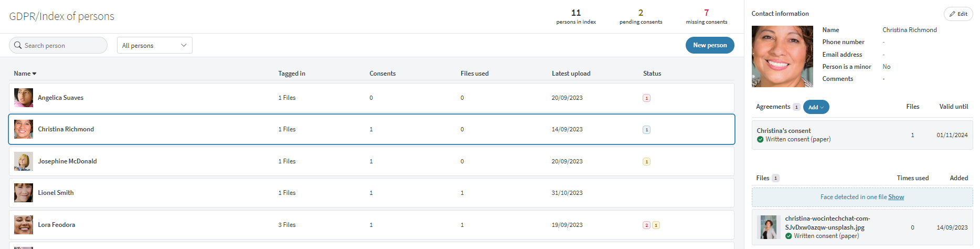The width and height of the screenshot is (980, 249).
Task: Select Lora Feodora name
Action: click(57, 225)
